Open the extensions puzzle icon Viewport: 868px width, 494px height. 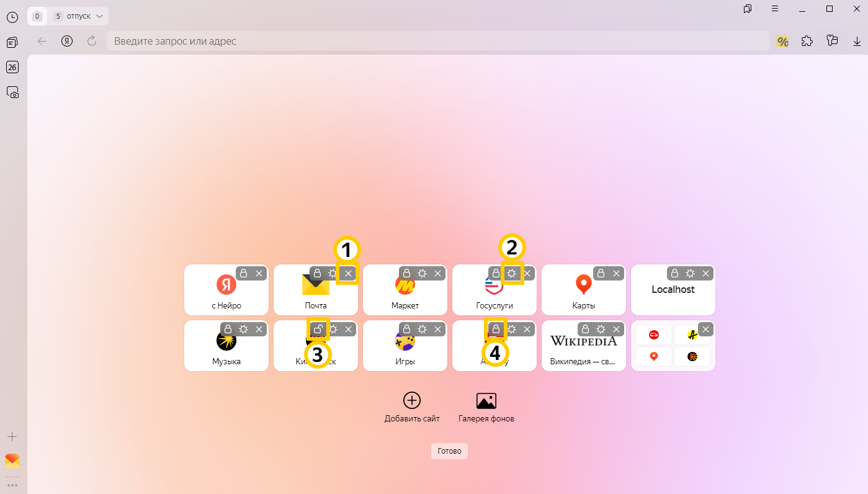point(807,41)
